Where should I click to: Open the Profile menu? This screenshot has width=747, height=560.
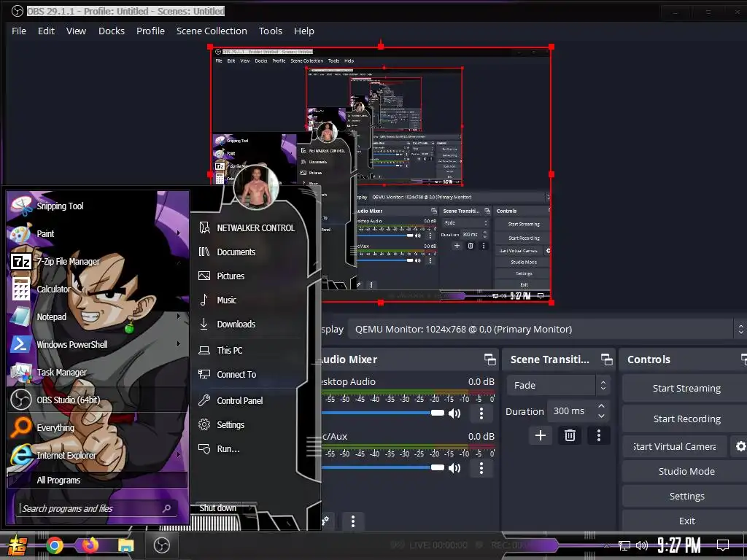pyautogui.click(x=150, y=31)
